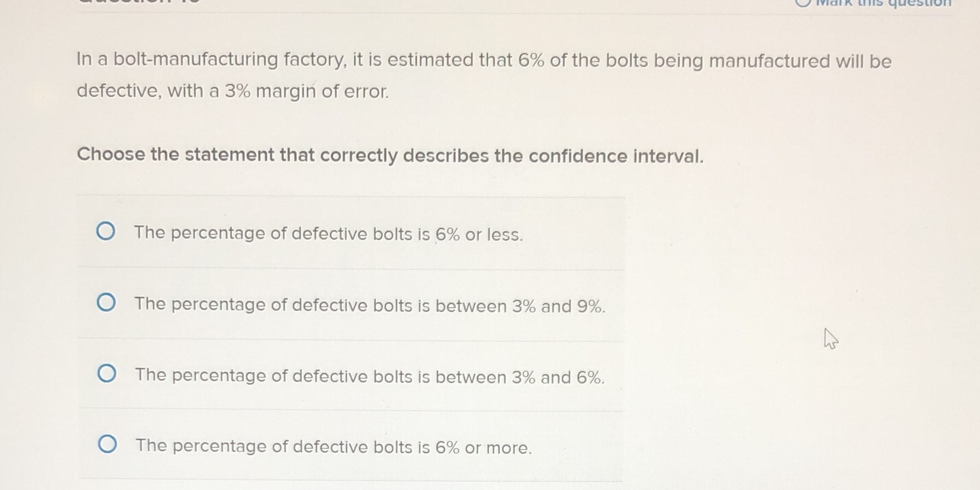
Task: Click the radio circle beside the third option
Action: (x=107, y=373)
